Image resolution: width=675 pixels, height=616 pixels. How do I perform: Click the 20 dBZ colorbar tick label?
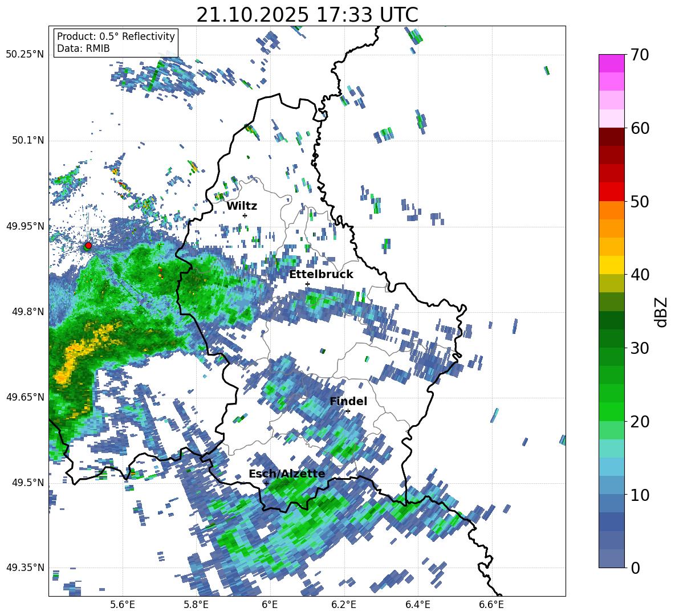coord(639,422)
